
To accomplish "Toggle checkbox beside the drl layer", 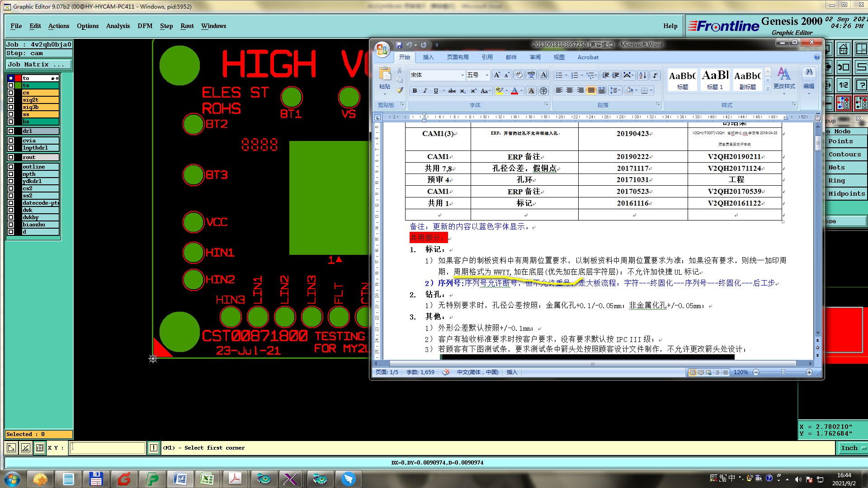I will pyautogui.click(x=11, y=131).
